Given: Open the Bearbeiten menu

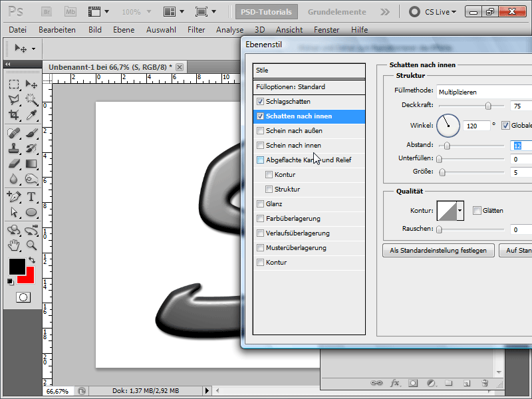Looking at the screenshot, I should click(x=57, y=30).
